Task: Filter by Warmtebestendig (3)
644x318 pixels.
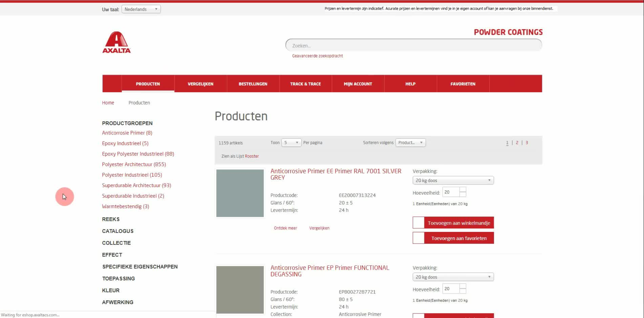Action: click(126, 206)
